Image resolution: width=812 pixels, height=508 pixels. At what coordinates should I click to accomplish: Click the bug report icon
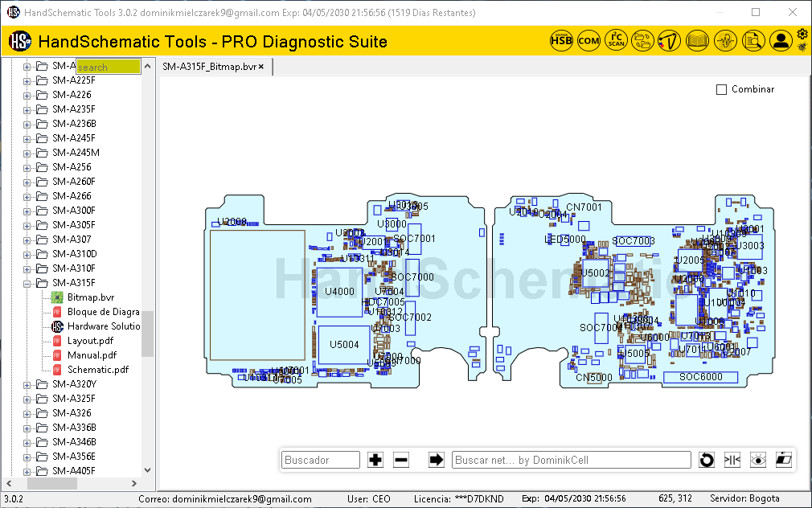click(x=802, y=47)
